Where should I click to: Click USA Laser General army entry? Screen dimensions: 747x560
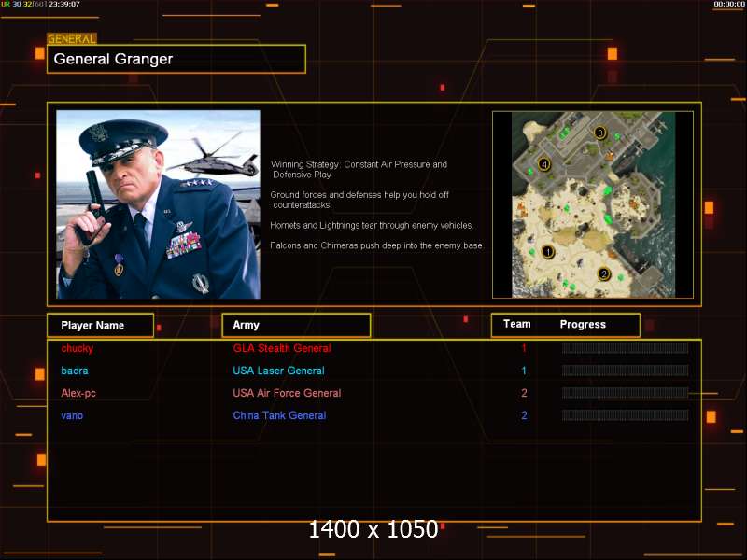(278, 371)
